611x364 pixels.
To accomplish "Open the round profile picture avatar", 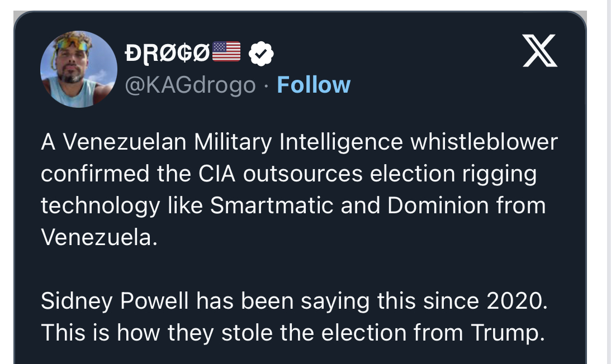I will coord(79,69).
